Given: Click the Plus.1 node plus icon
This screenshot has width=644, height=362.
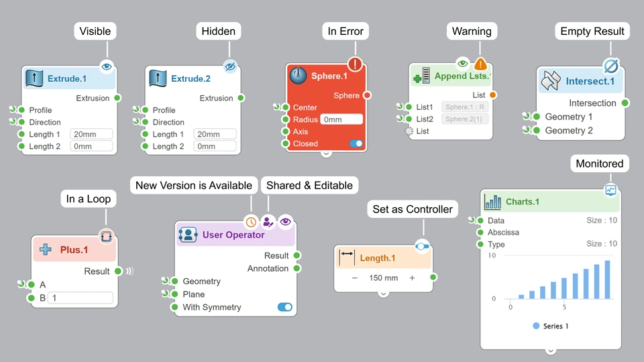Looking at the screenshot, I should click(46, 249).
